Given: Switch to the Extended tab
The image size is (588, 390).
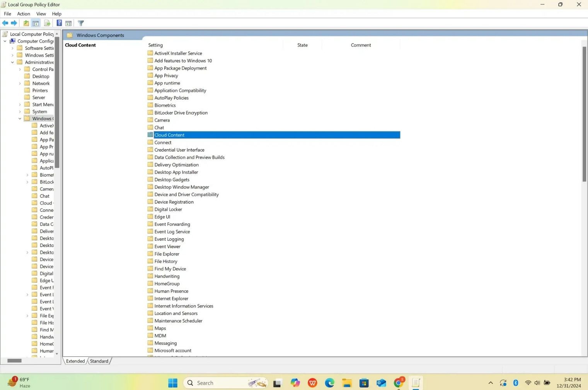Looking at the screenshot, I should 75,361.
